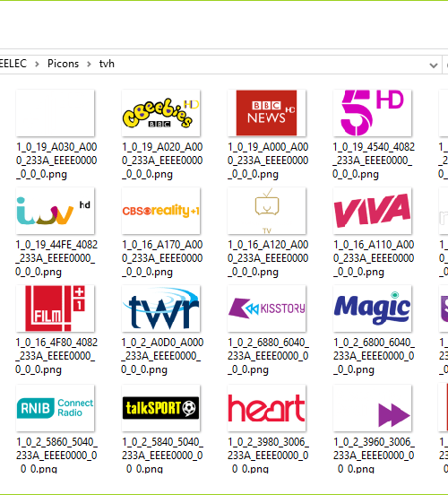
Task: Select the BBC News HD picon thumbnail
Action: click(x=267, y=113)
